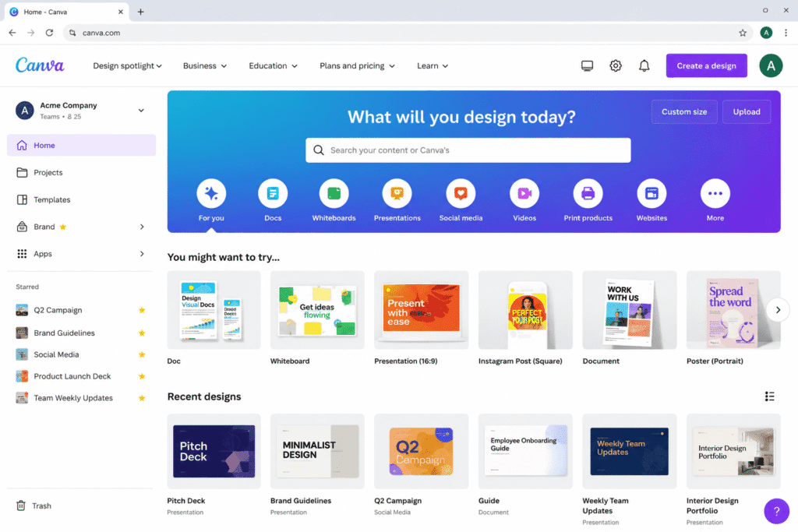Expand Brand submenu arrow
Image resolution: width=798 pixels, height=532 pixels.
(x=142, y=227)
